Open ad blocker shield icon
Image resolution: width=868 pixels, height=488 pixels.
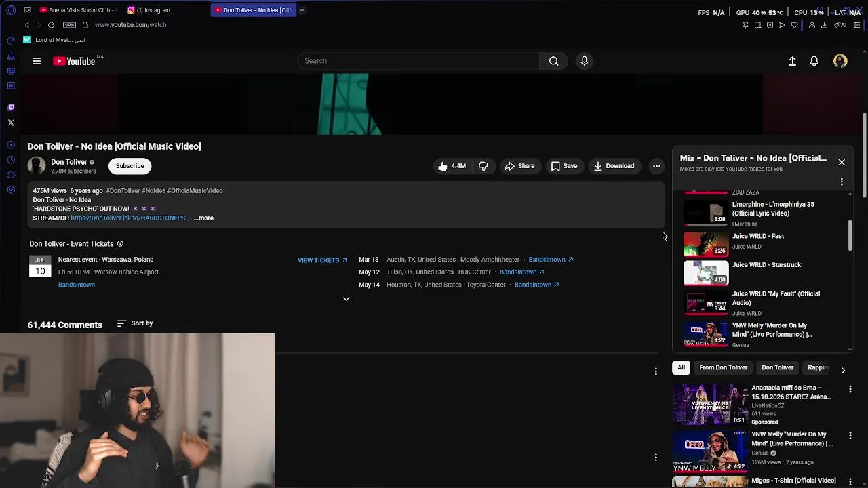[x=770, y=25]
